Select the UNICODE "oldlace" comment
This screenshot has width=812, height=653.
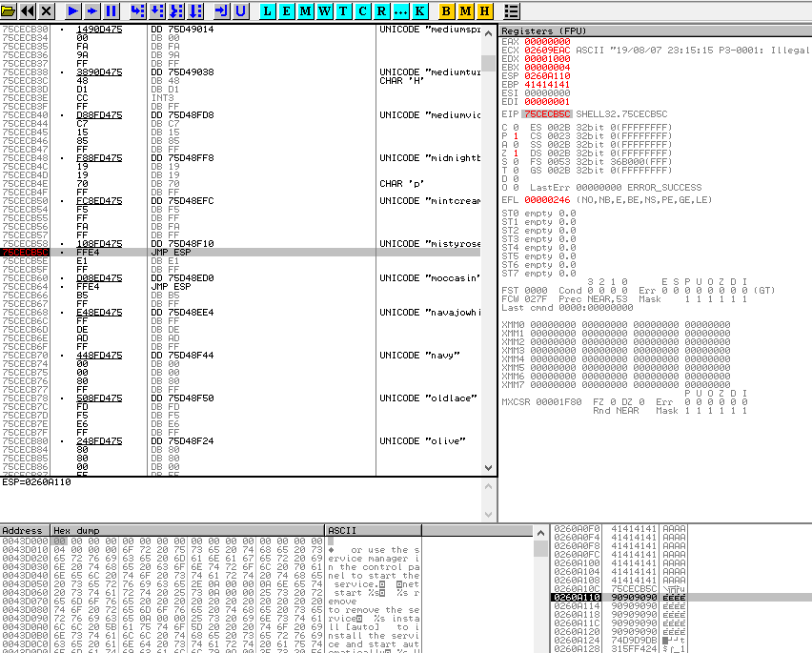pos(428,398)
